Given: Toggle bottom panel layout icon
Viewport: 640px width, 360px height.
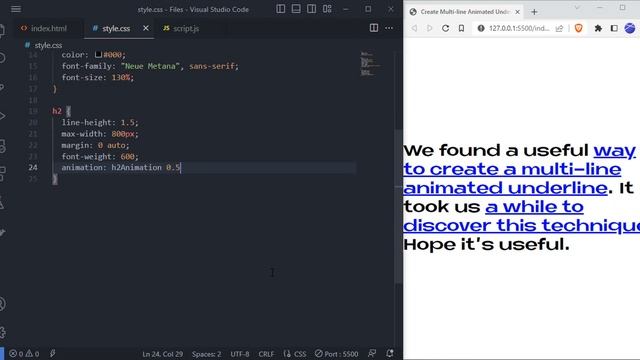Looking at the screenshot, I should click(296, 9).
